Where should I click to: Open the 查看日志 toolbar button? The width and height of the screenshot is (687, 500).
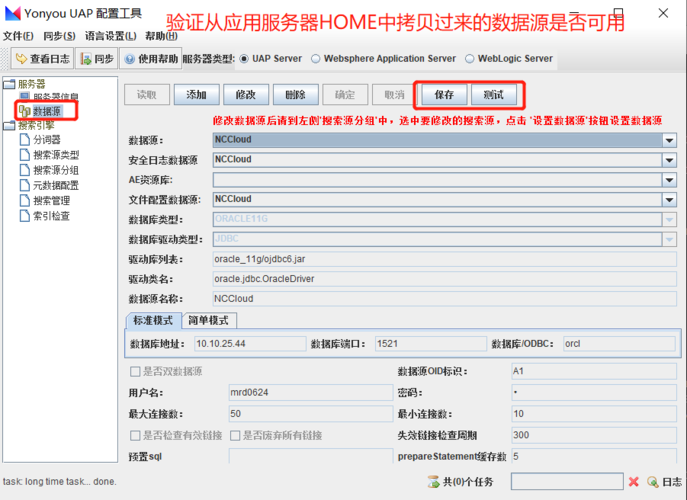pos(42,59)
